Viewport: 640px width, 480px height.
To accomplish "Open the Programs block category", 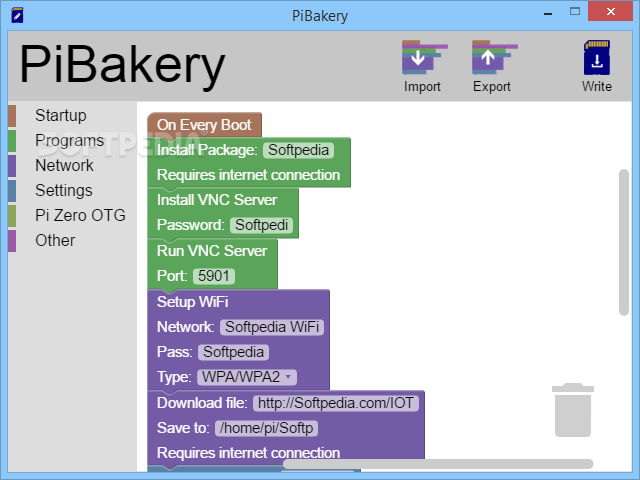I will [x=69, y=140].
